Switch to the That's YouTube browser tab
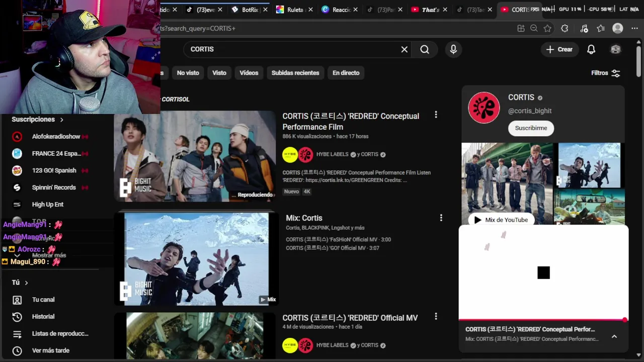 pos(430,10)
